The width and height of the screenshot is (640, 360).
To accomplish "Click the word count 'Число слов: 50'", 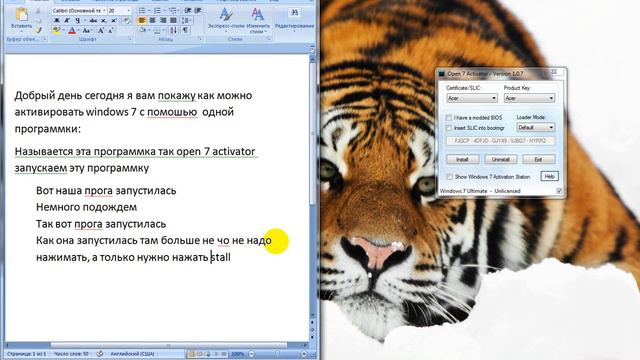I will 71,354.
